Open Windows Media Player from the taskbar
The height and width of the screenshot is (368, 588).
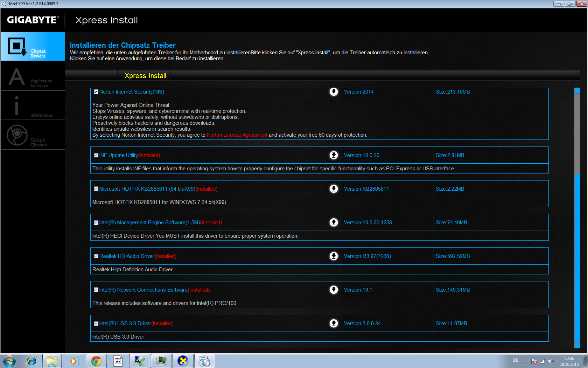(x=74, y=361)
